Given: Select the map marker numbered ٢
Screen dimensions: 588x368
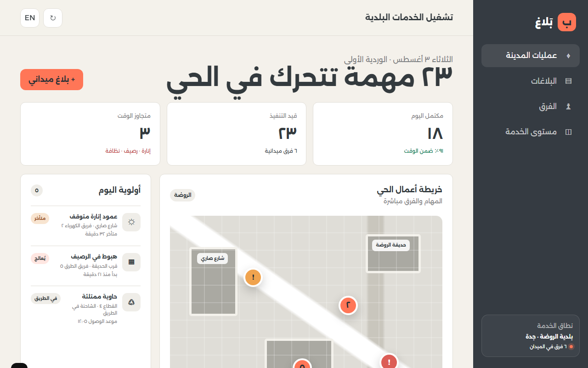Looking at the screenshot, I should (348, 305).
